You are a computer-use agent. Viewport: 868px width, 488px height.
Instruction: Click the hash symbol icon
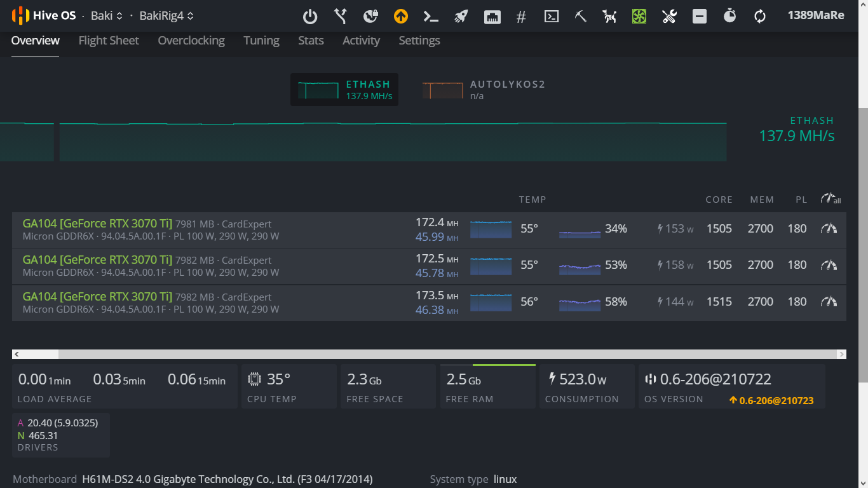coord(521,17)
